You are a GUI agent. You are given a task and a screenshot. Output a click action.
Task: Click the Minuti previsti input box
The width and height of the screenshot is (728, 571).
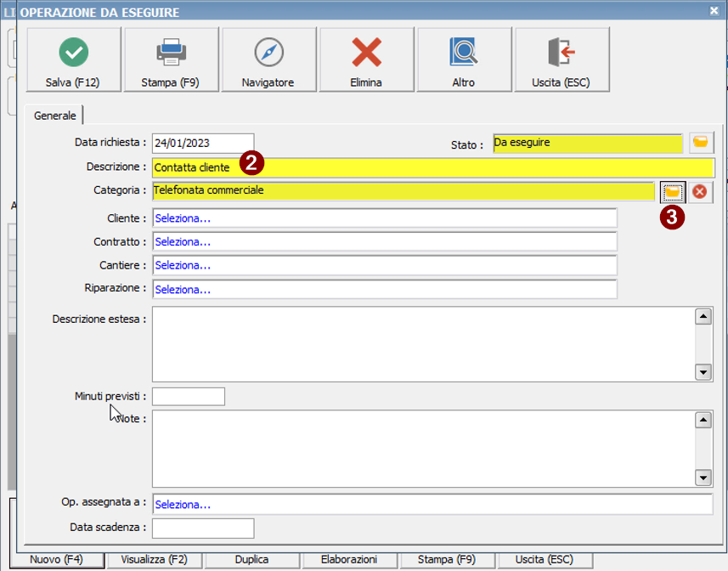[188, 397]
